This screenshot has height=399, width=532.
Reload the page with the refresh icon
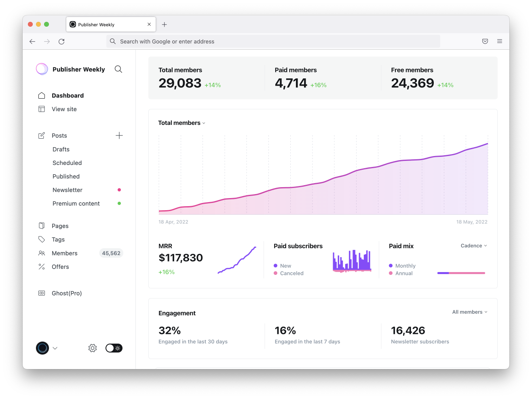pyautogui.click(x=61, y=41)
